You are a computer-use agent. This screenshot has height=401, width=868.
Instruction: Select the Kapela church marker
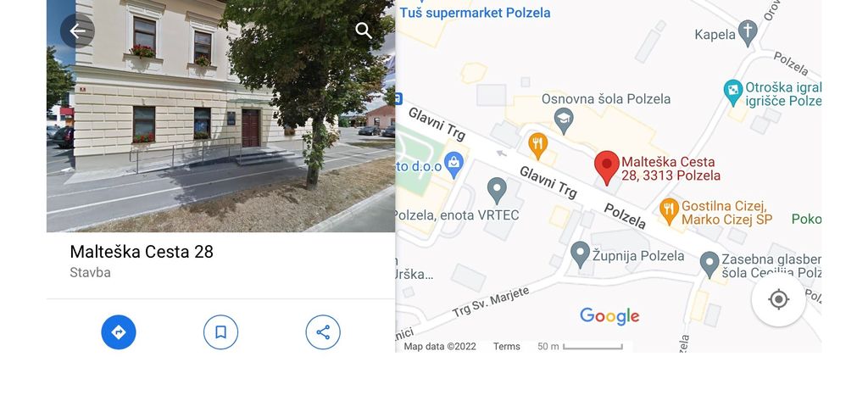click(x=748, y=33)
